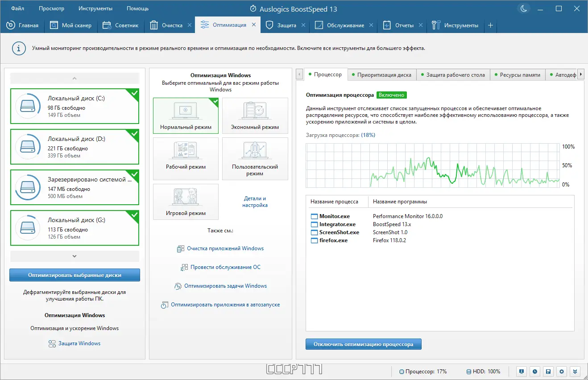Expand the disk list downward arrow
This screenshot has width=588, height=380.
tap(75, 256)
